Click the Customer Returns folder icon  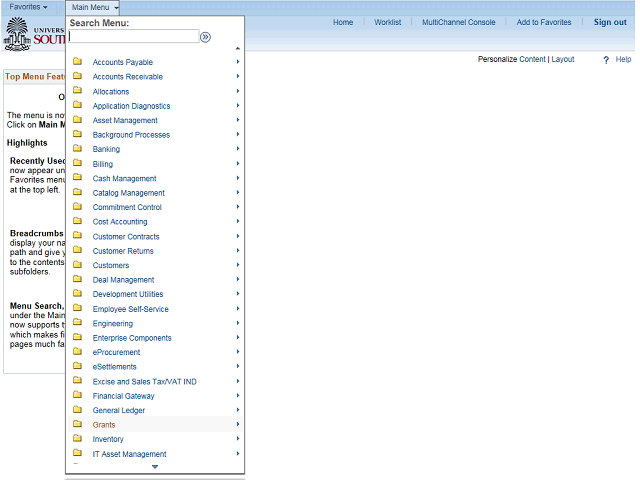pos(78,250)
